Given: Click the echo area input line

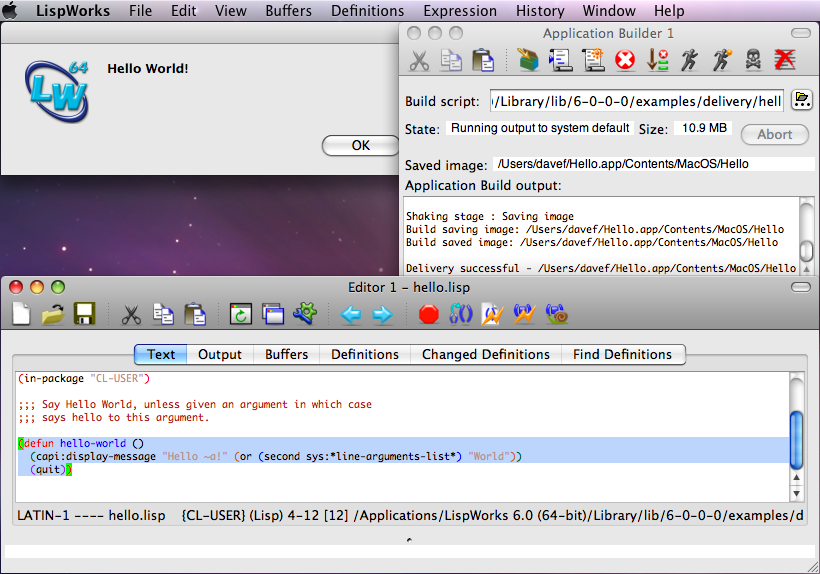Looking at the screenshot, I should coord(409,552).
